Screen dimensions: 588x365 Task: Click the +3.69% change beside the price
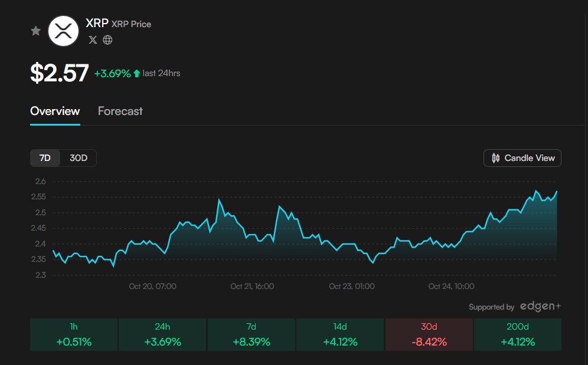[x=112, y=74]
